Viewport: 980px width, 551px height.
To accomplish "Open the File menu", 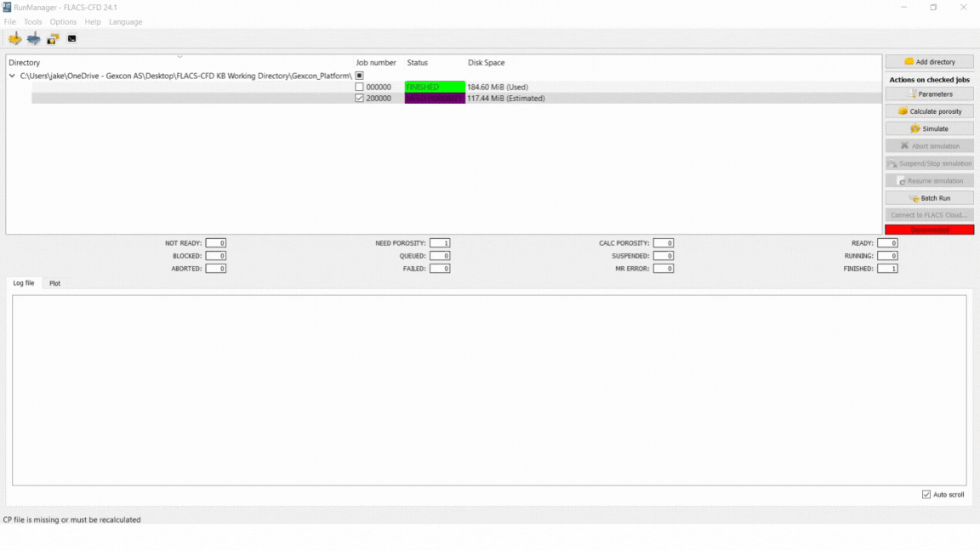I will [x=10, y=22].
